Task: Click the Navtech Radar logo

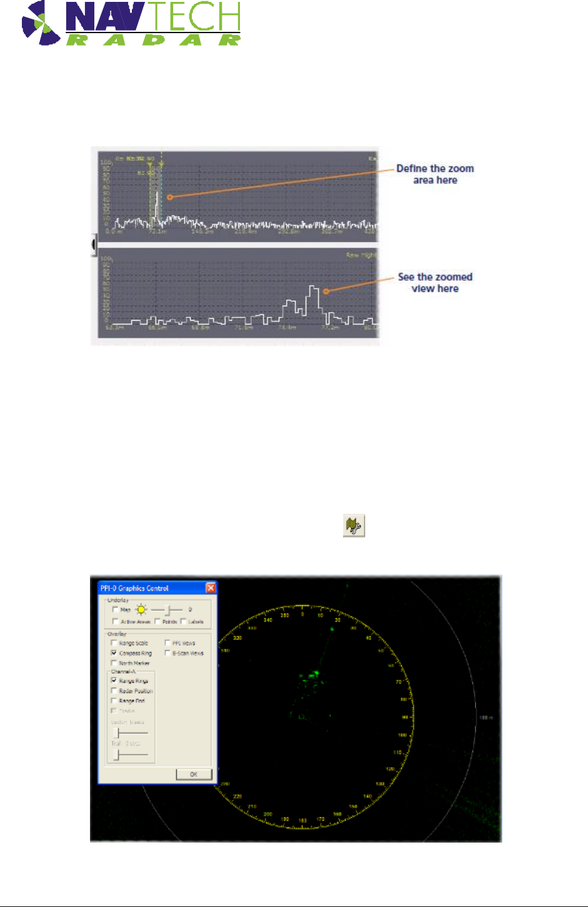Action: [131, 23]
